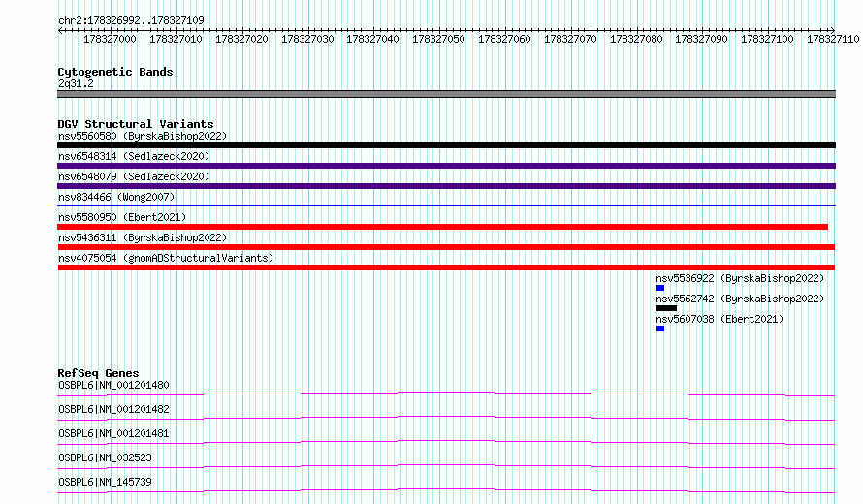Open nsv5560580 (ByrskaBishop2022) label
This screenshot has width=863, height=504.
pyautogui.click(x=143, y=136)
